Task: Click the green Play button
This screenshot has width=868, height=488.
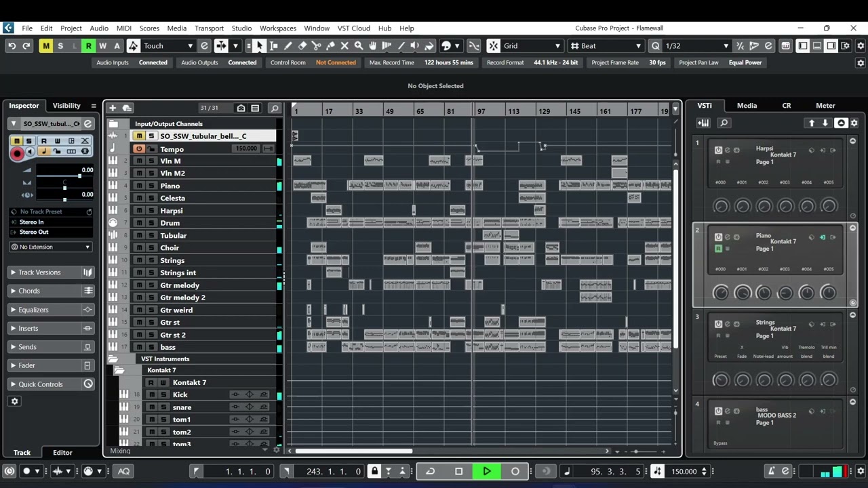Action: pos(486,471)
